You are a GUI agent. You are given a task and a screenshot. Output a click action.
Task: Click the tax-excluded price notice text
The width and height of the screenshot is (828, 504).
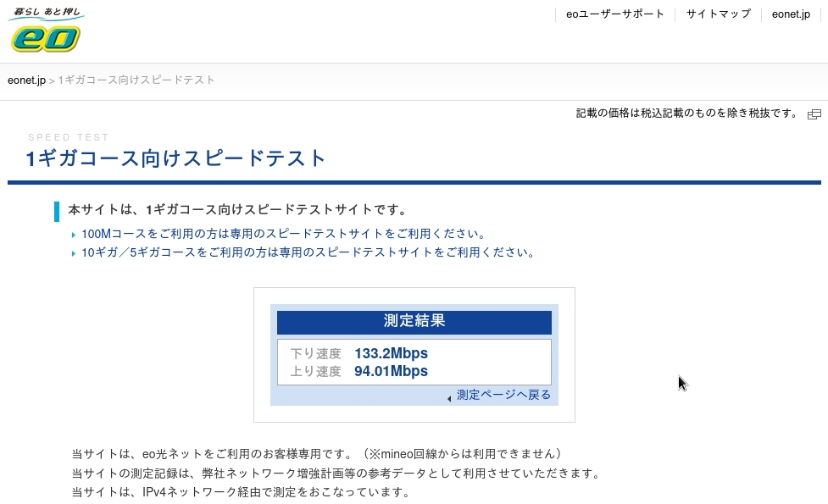click(x=686, y=114)
